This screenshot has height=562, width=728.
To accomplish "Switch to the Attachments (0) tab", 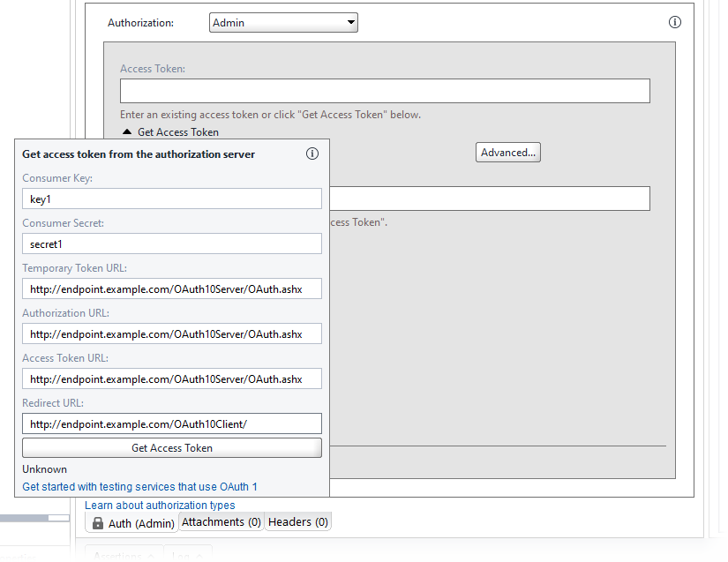I will 221,521.
